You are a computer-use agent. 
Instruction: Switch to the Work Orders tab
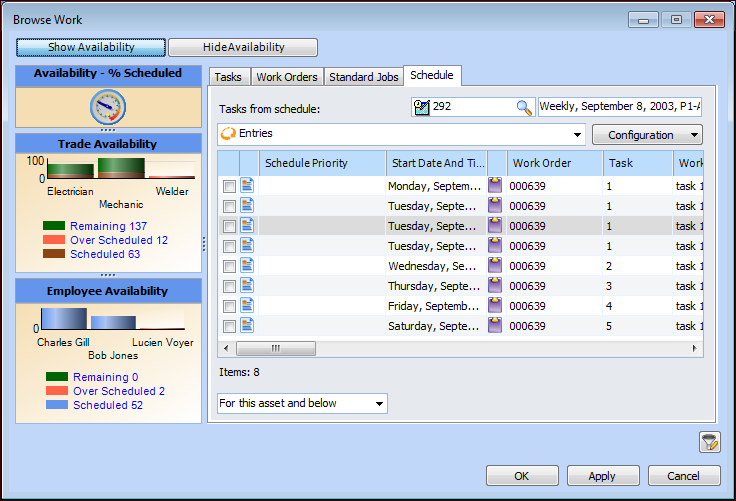click(x=287, y=77)
